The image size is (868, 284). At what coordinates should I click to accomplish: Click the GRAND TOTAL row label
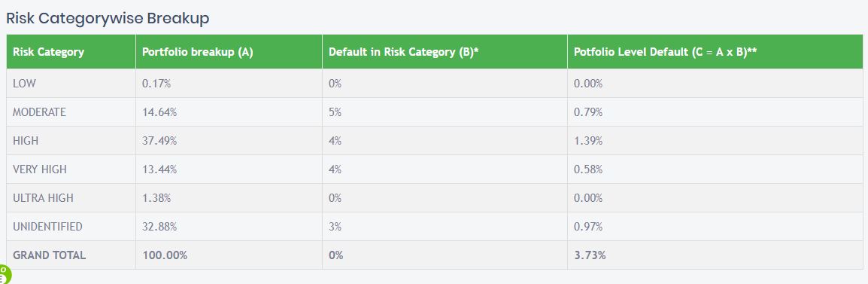click(x=50, y=255)
